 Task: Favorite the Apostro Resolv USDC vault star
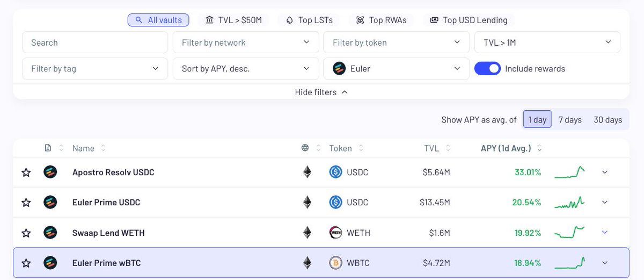point(26,173)
